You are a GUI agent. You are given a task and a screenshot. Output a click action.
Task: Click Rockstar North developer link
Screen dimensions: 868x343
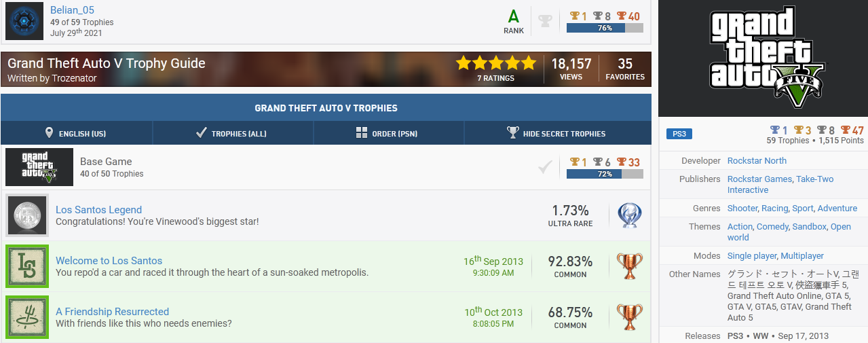coord(757,161)
